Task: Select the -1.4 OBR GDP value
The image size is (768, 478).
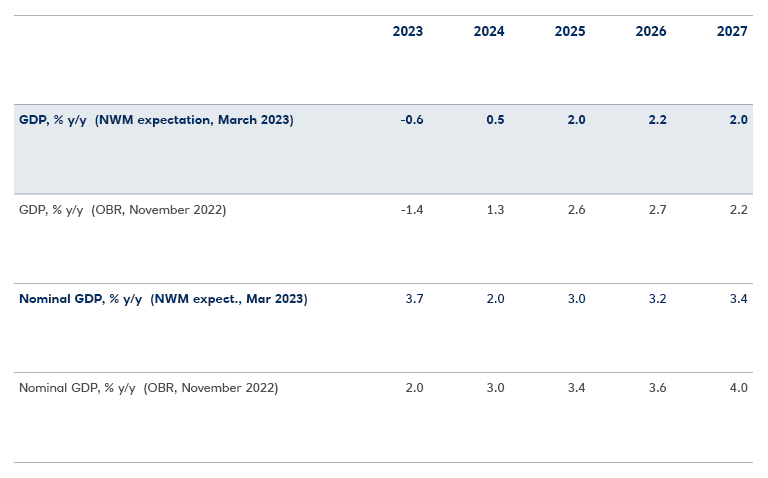Action: [411, 210]
